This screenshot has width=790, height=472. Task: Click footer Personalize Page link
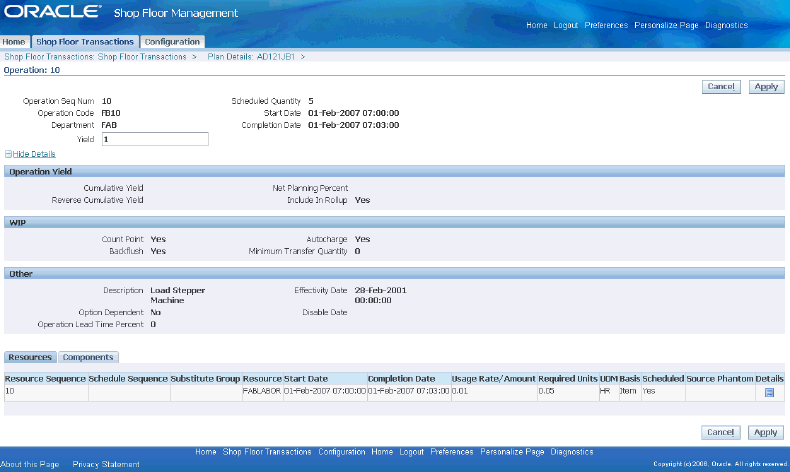click(x=512, y=452)
